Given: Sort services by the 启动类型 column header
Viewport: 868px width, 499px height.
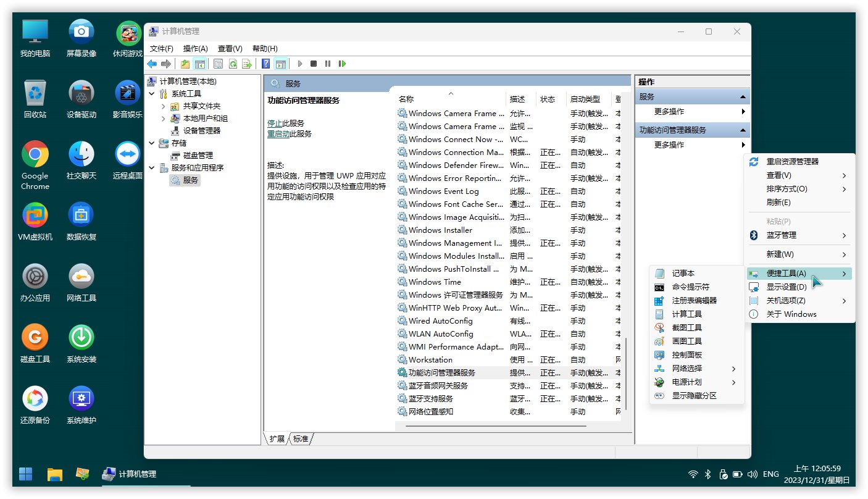Looking at the screenshot, I should point(589,99).
